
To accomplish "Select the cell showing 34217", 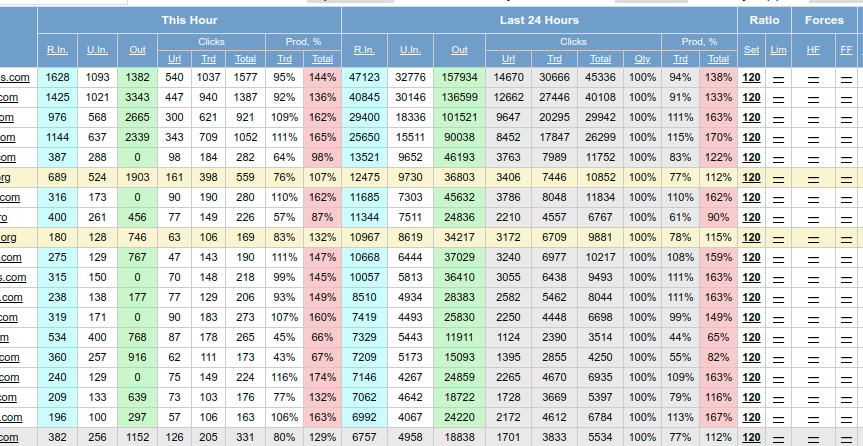I will point(459,237).
